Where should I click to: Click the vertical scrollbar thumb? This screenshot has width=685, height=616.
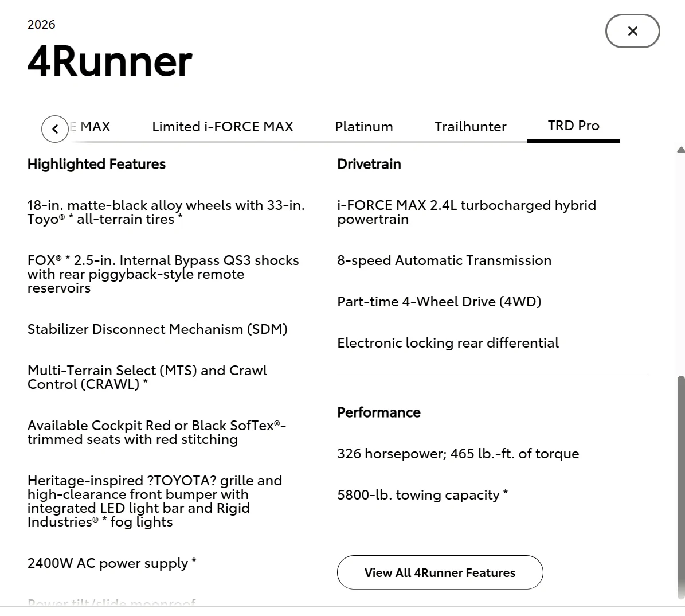680,488
